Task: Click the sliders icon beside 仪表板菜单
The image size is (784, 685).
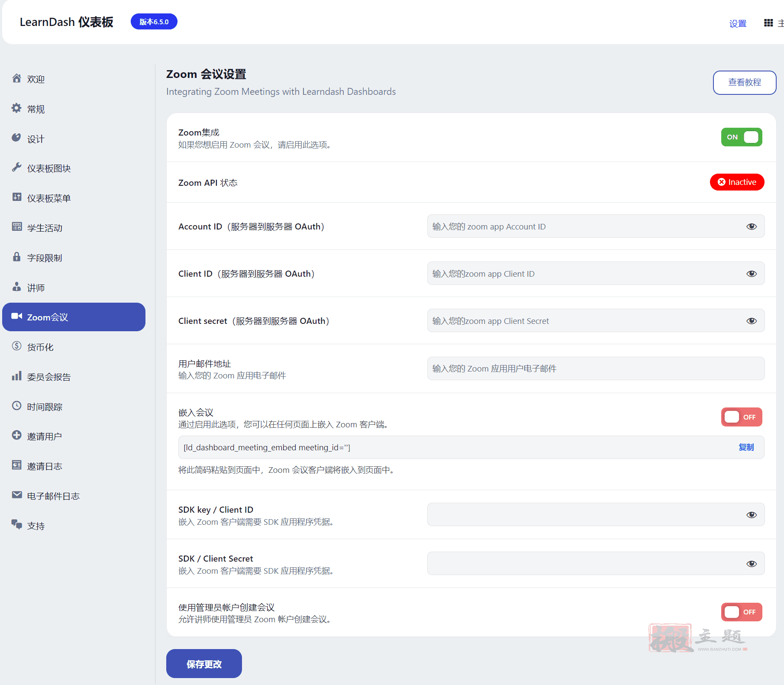Action: (x=16, y=197)
